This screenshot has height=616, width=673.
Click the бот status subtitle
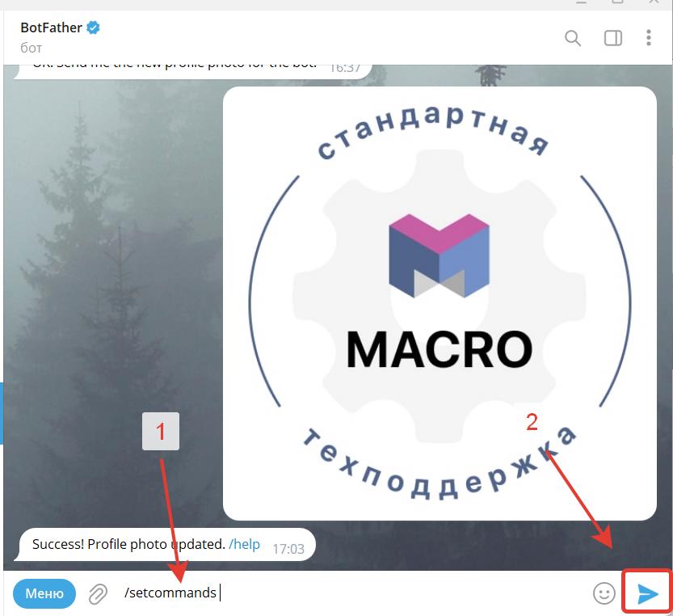[x=31, y=48]
